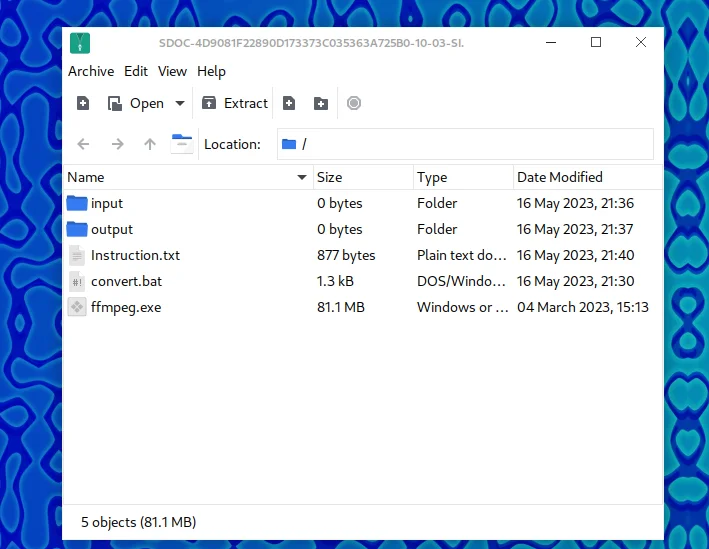This screenshot has width=709, height=549.
Task: Open the View menu
Action: (x=172, y=71)
